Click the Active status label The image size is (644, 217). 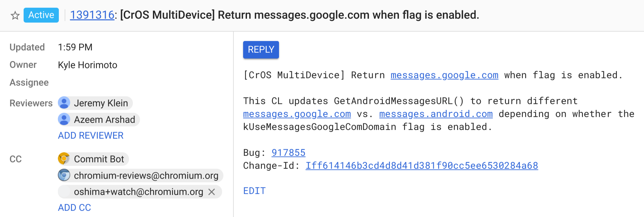[41, 15]
